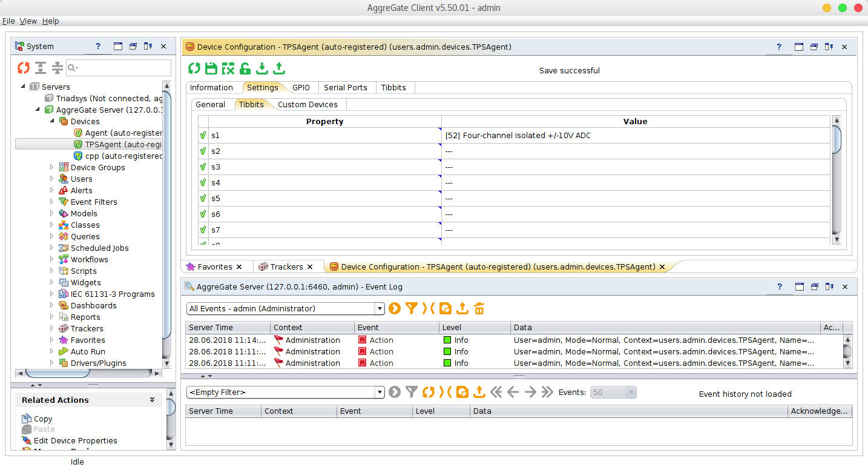Collapse all nodes in the System tree
This screenshot has width=868, height=467.
(x=57, y=68)
